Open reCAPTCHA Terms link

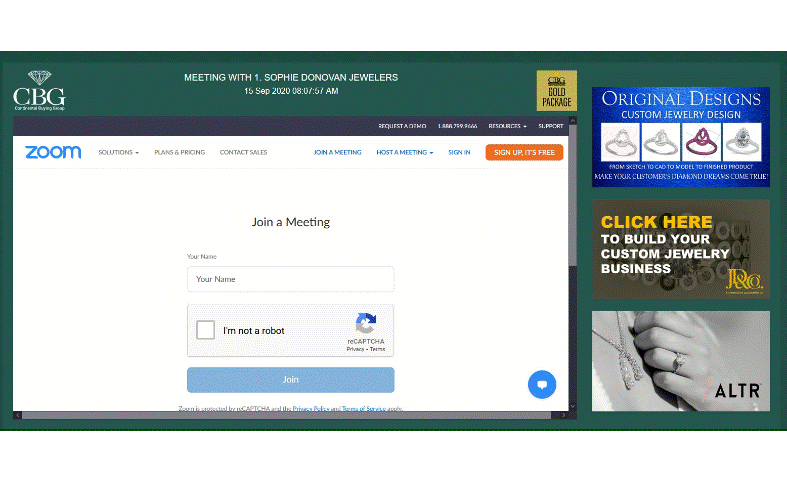point(377,349)
